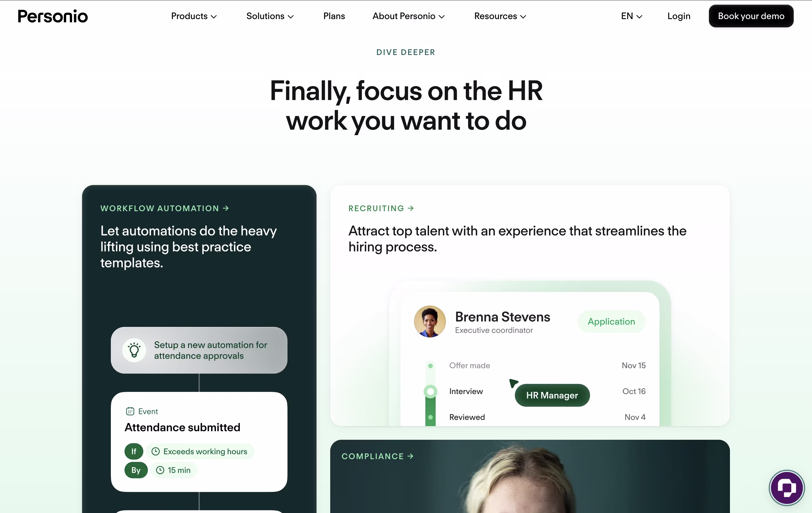Click Setup a new automation card
The width and height of the screenshot is (812, 513).
[199, 350]
